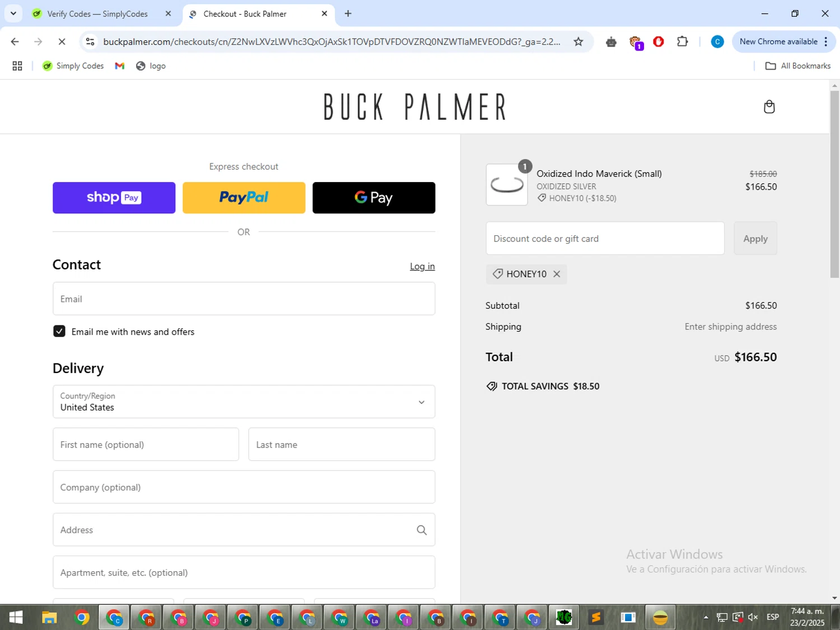Open the logo bookmark

click(x=151, y=66)
